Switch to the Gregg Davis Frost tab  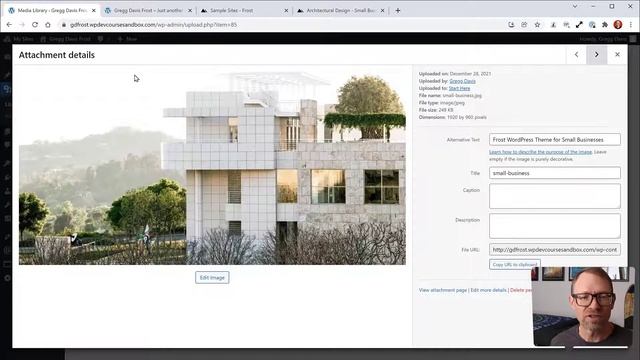[x=147, y=11]
